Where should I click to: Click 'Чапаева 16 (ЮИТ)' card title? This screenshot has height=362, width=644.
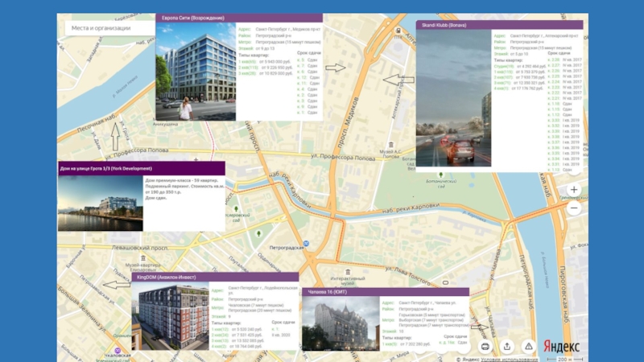click(x=328, y=292)
